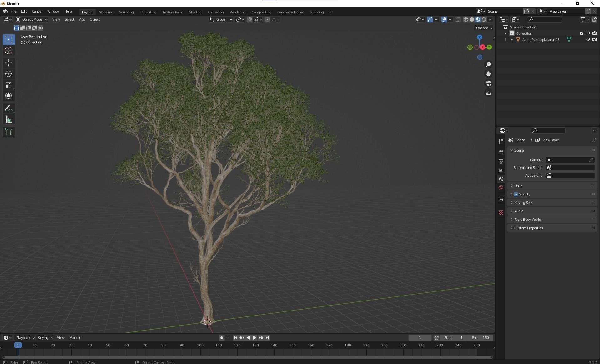Viewport: 600px width, 364px height.
Task: Select the Transform tool
Action: (x=8, y=96)
